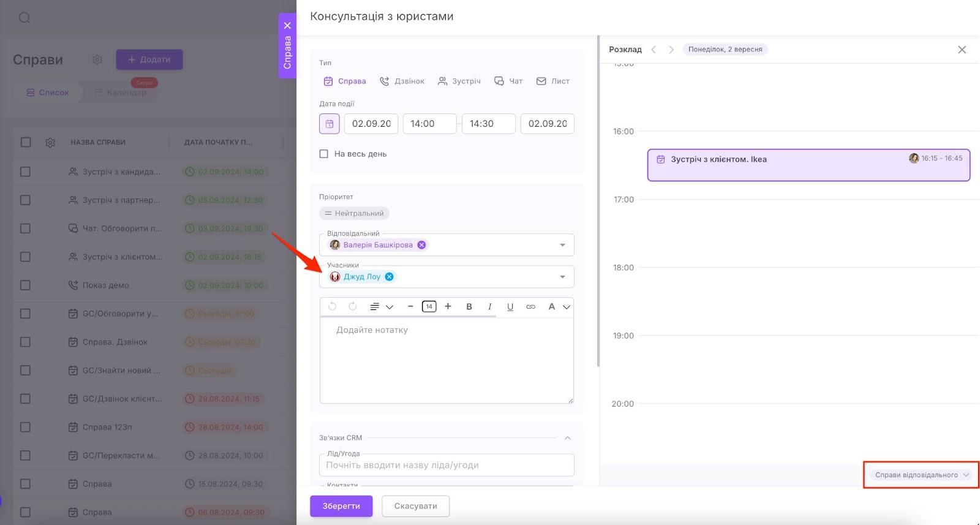Toggle the select-all checkbox in table header
The width and height of the screenshot is (980, 525).
tap(26, 142)
